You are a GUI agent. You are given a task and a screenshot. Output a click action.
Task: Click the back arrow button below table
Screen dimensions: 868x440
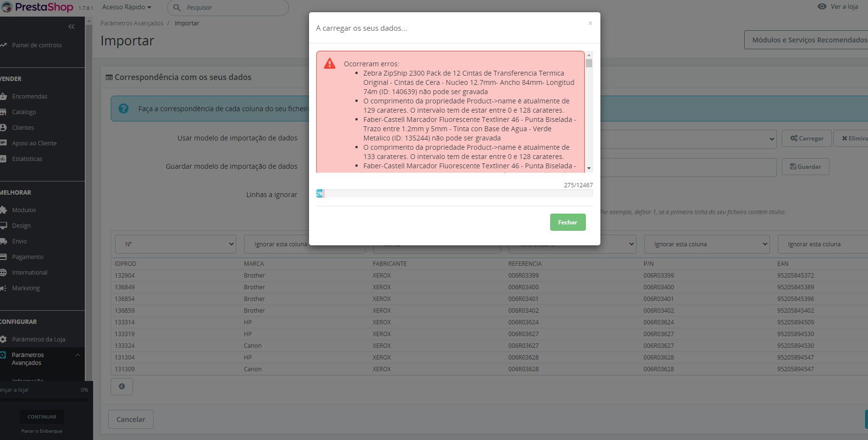(x=122, y=386)
